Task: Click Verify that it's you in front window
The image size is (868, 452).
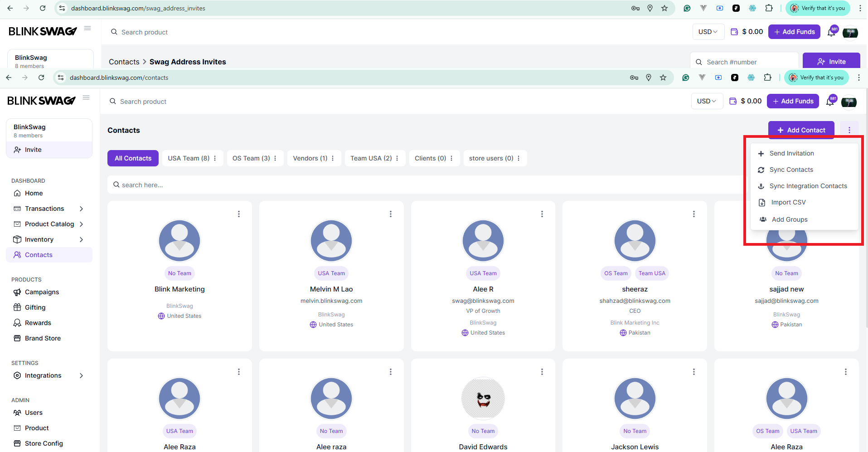Action: click(817, 78)
